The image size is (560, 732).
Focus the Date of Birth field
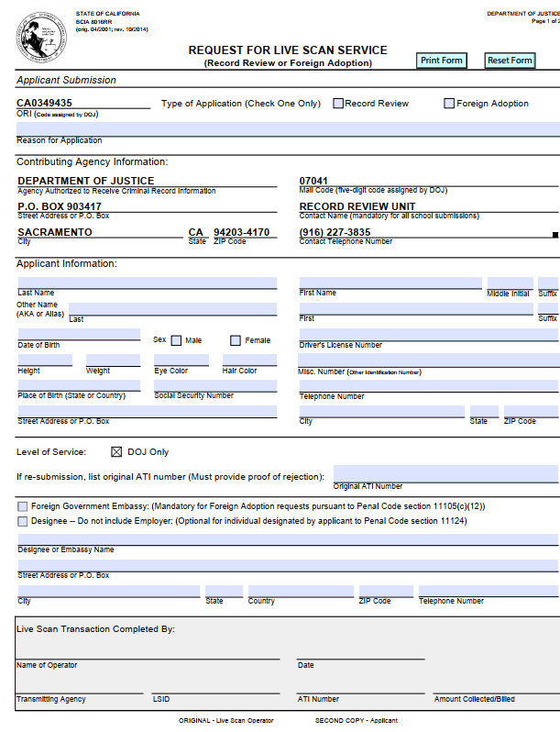click(x=79, y=335)
